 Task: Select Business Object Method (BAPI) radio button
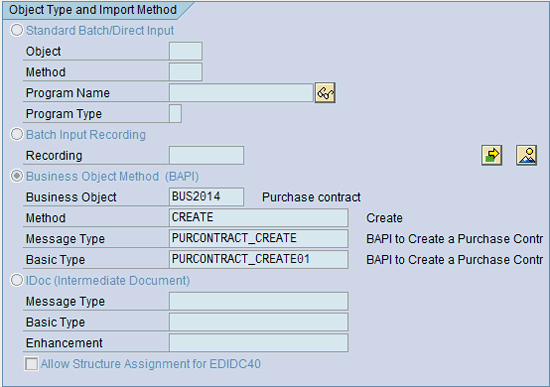[16, 176]
